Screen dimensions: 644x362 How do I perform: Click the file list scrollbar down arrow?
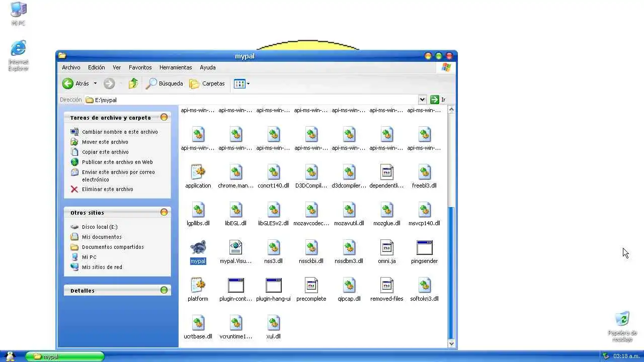[x=451, y=344]
